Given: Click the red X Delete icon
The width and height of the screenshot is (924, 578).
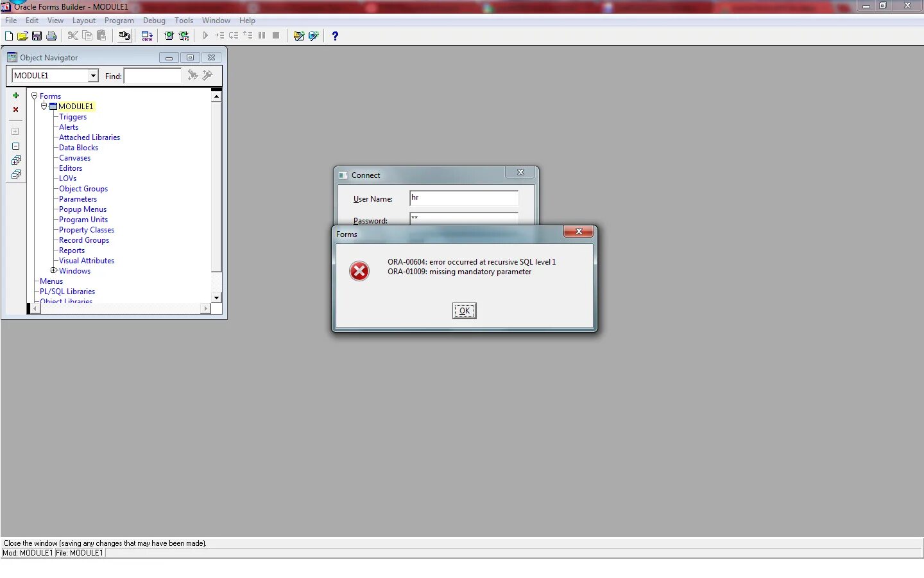Looking at the screenshot, I should pyautogui.click(x=16, y=110).
